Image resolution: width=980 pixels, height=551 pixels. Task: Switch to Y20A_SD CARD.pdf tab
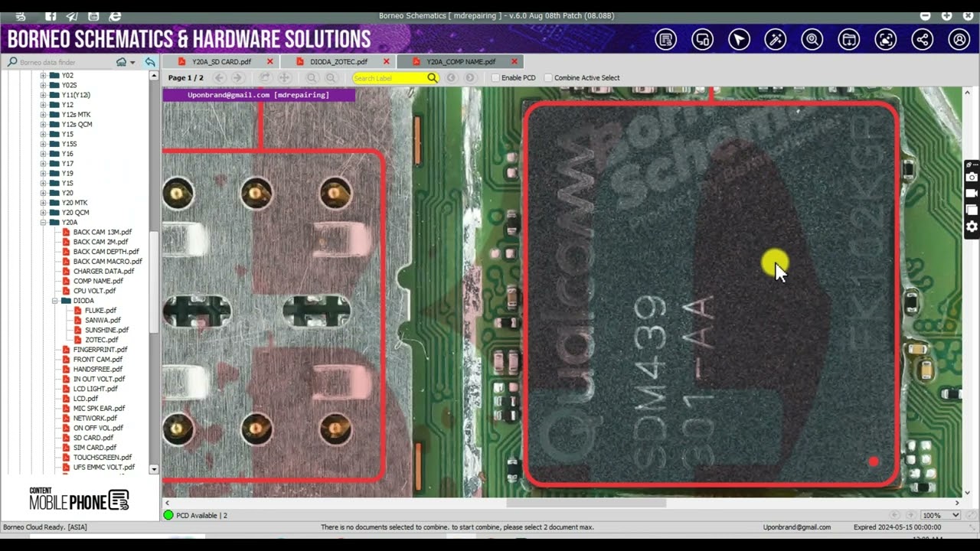[x=220, y=62]
